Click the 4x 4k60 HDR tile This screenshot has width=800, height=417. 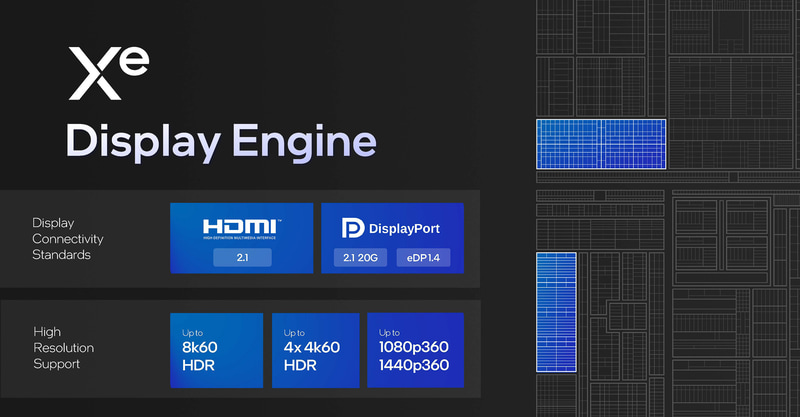tap(316, 350)
